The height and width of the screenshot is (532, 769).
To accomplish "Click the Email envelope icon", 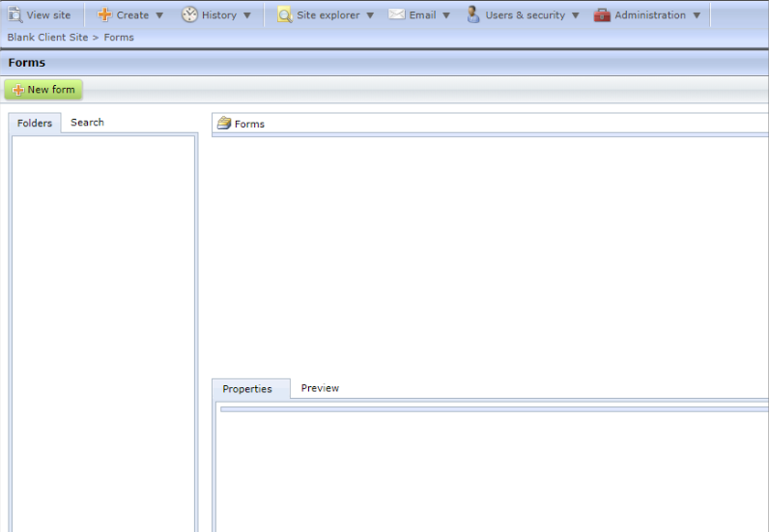I will tap(396, 14).
